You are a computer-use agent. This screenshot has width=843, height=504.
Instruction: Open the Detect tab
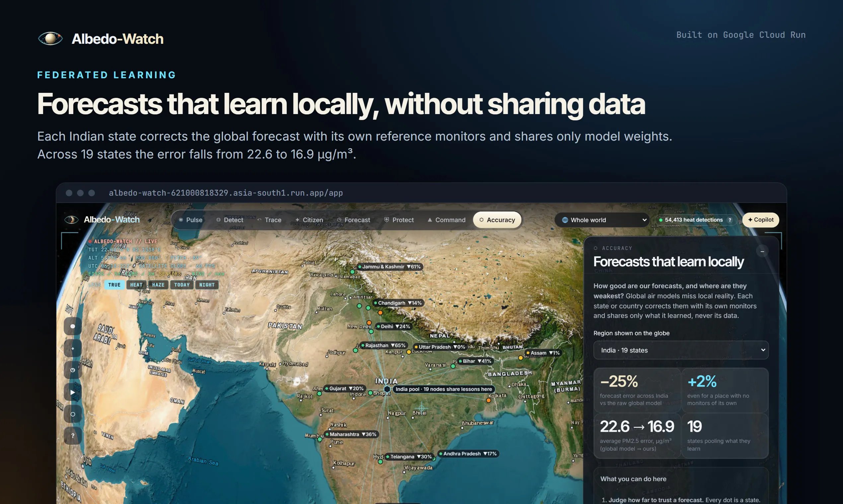pos(230,220)
